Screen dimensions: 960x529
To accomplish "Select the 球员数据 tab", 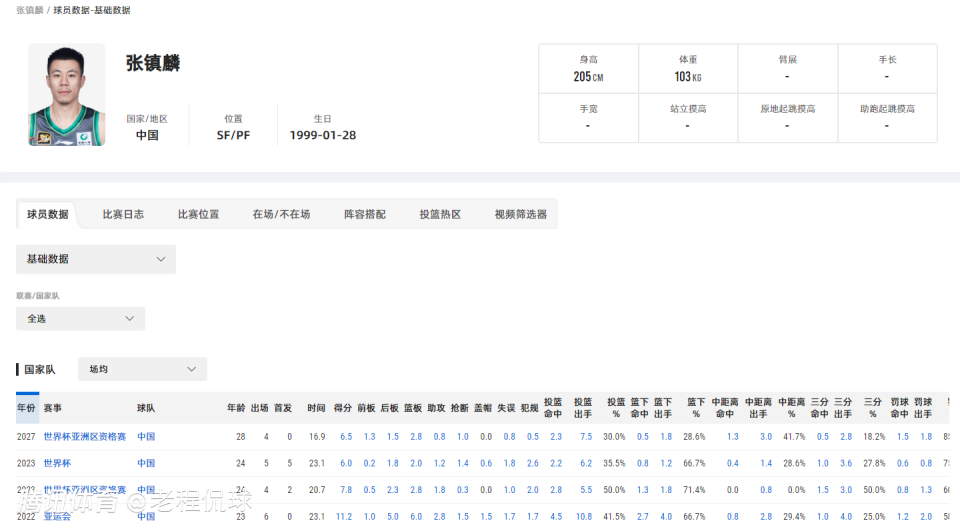I will pyautogui.click(x=48, y=214).
